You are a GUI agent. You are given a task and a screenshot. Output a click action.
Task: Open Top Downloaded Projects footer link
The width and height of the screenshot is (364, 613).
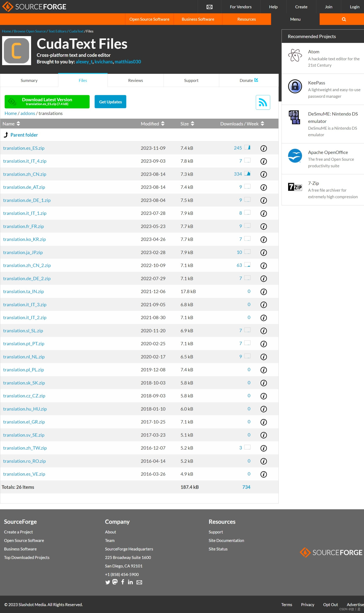point(26,558)
